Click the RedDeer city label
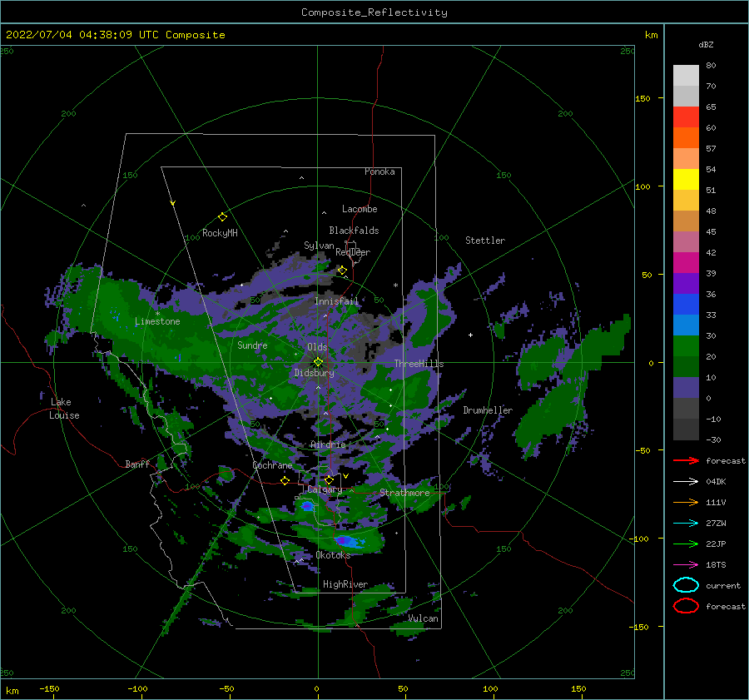 [x=353, y=252]
